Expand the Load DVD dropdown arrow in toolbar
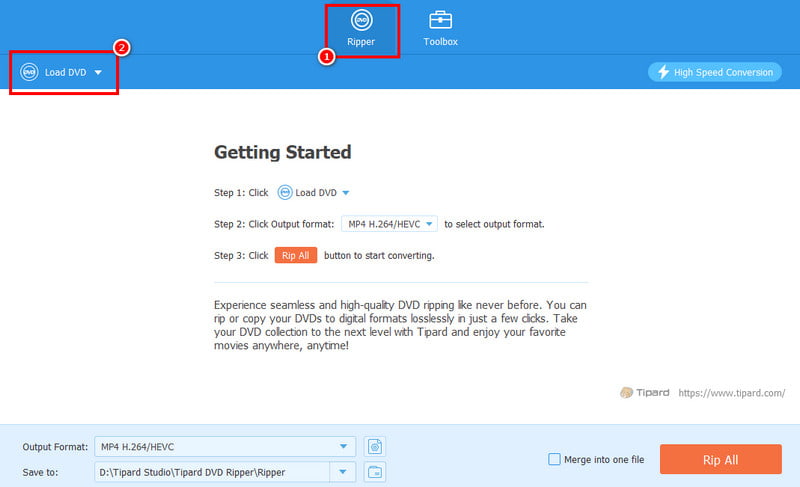The width and height of the screenshot is (800, 487). point(98,72)
